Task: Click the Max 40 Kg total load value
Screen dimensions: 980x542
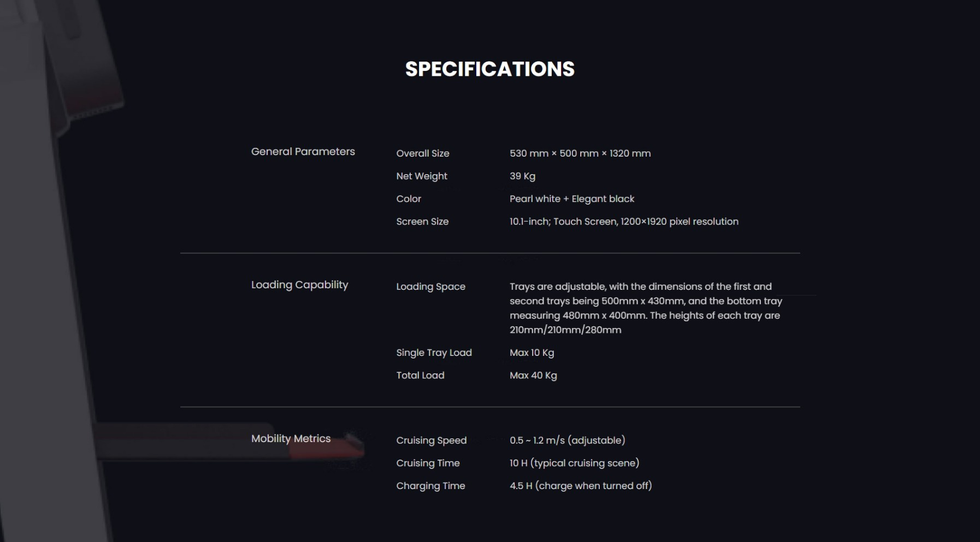Action: (x=533, y=376)
